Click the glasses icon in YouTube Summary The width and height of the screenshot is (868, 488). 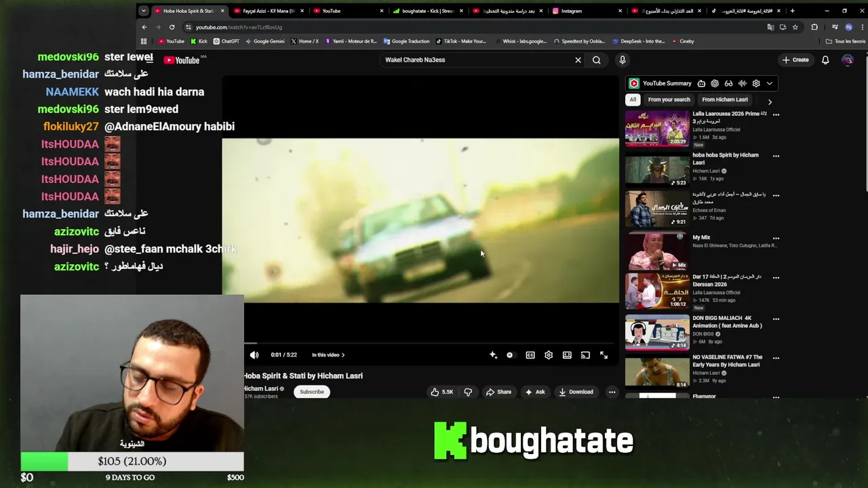(x=728, y=83)
